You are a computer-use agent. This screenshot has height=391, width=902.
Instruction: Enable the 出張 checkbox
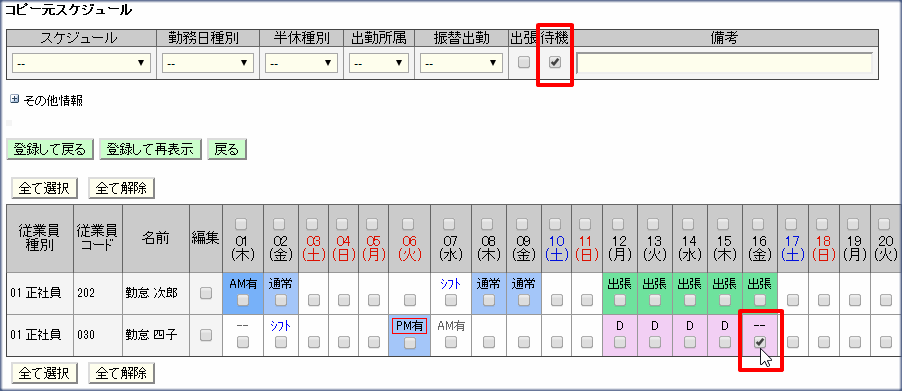(523, 63)
